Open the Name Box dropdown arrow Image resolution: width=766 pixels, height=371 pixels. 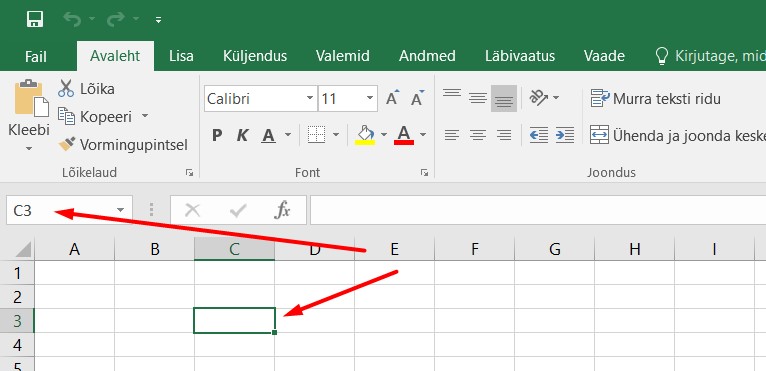pos(121,210)
